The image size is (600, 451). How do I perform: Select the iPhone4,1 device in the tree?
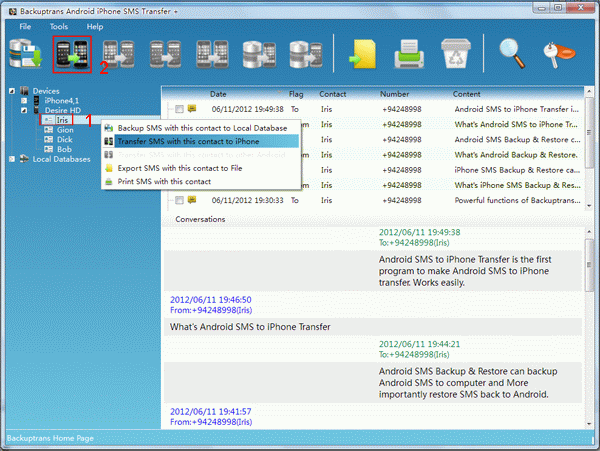tap(61, 101)
